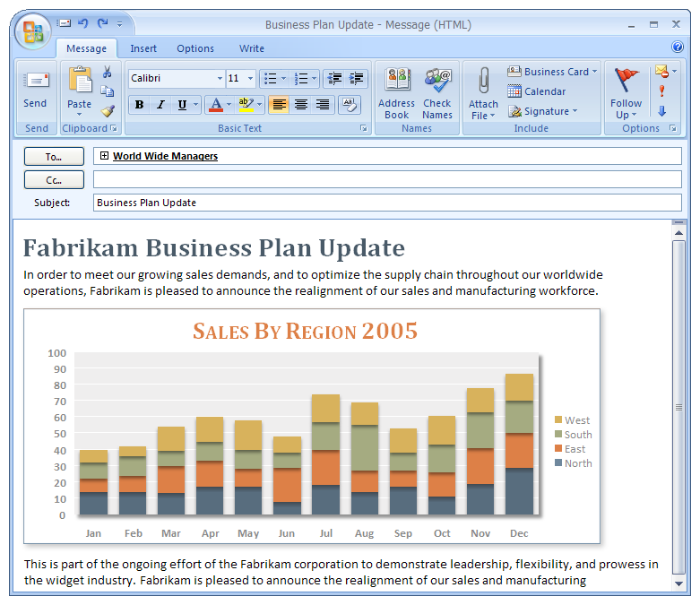The width and height of the screenshot is (700, 605).
Task: Toggle Center alignment
Action: [x=301, y=105]
